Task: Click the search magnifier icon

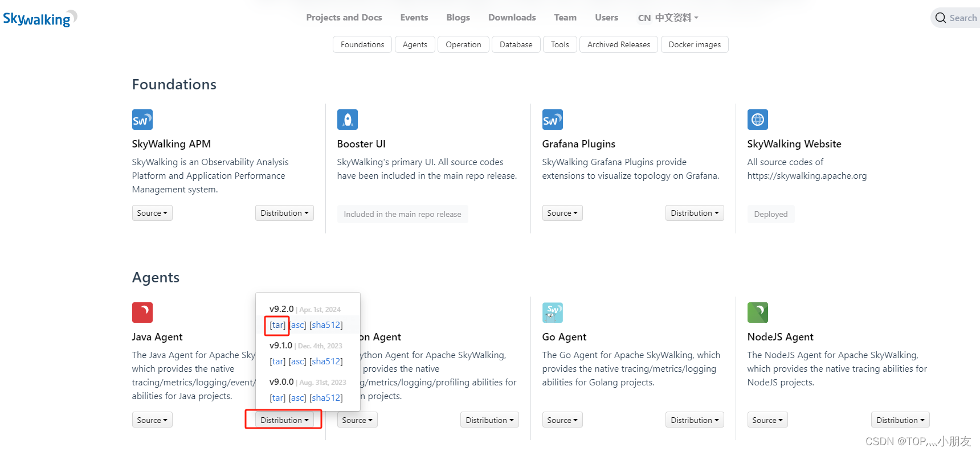Action: point(941,18)
